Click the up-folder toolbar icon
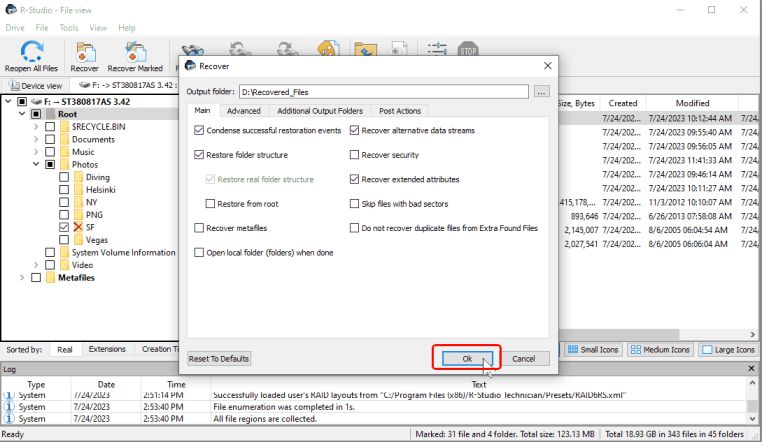Screen dimensions: 762x442 (x=365, y=49)
